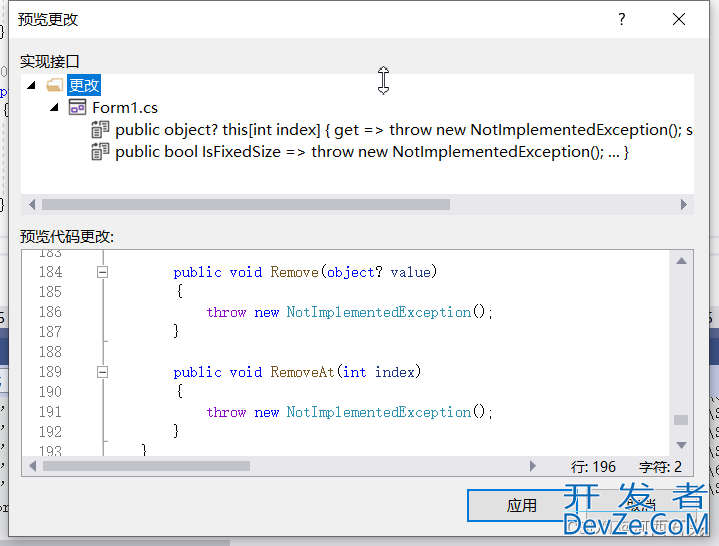The width and height of the screenshot is (719, 546).
Task: Click line number 188 in preview
Action: tap(50, 352)
